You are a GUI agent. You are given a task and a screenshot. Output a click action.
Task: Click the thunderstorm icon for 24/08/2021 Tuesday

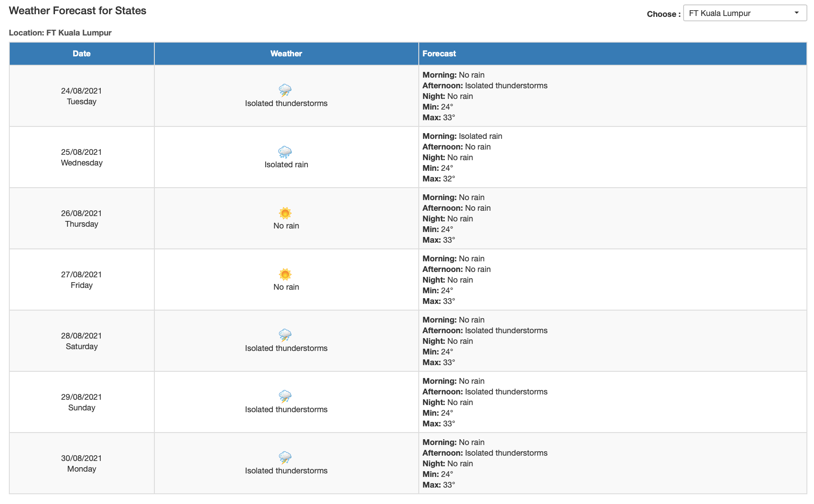click(x=285, y=91)
